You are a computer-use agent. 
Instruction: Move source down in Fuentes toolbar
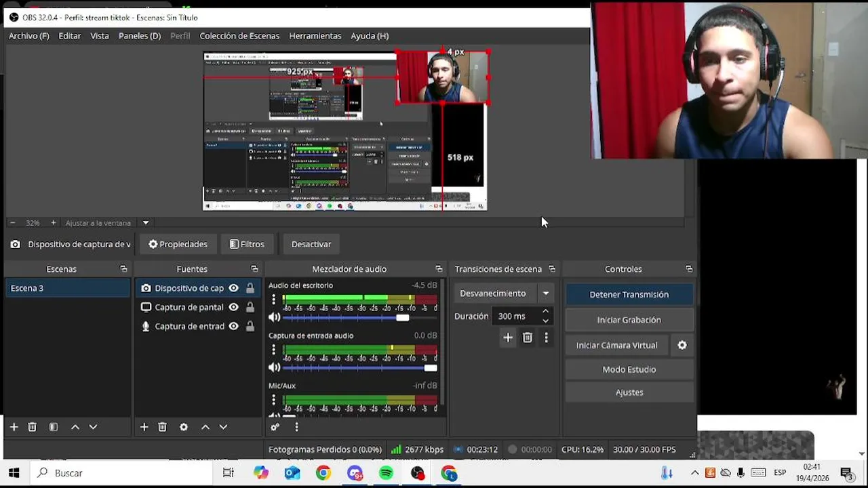223,427
